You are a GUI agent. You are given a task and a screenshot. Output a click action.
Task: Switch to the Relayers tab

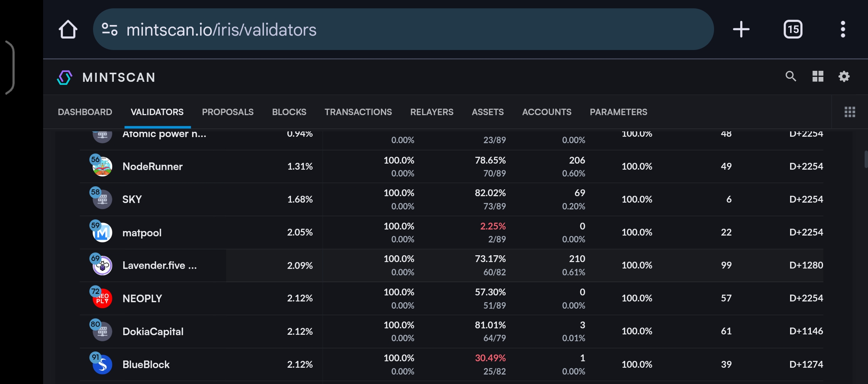[432, 112]
